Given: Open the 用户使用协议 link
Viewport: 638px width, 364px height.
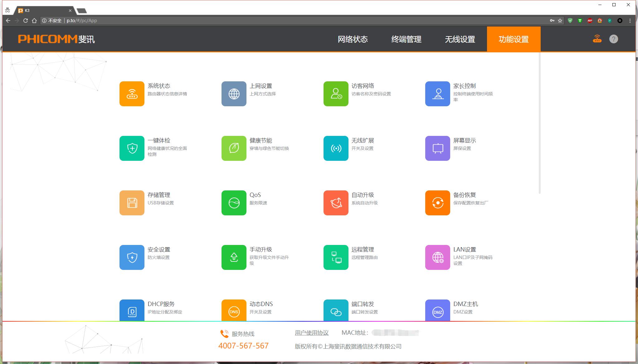Looking at the screenshot, I should pos(311,333).
